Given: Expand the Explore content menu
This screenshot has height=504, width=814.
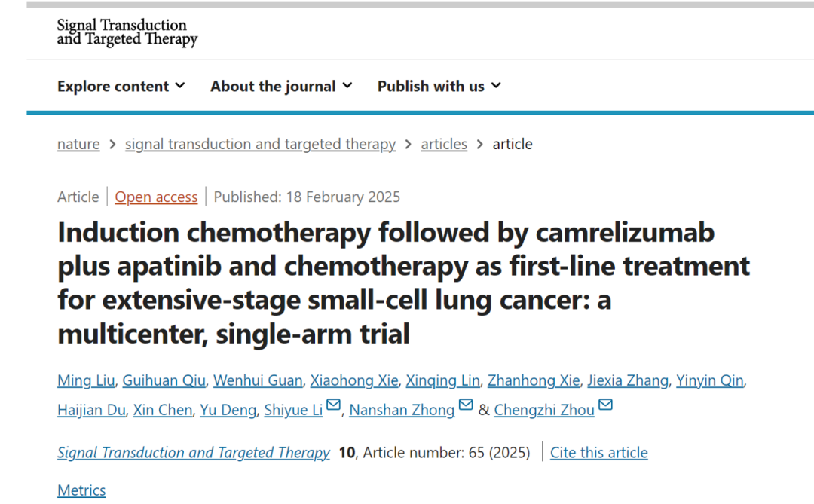Looking at the screenshot, I should point(121,86).
